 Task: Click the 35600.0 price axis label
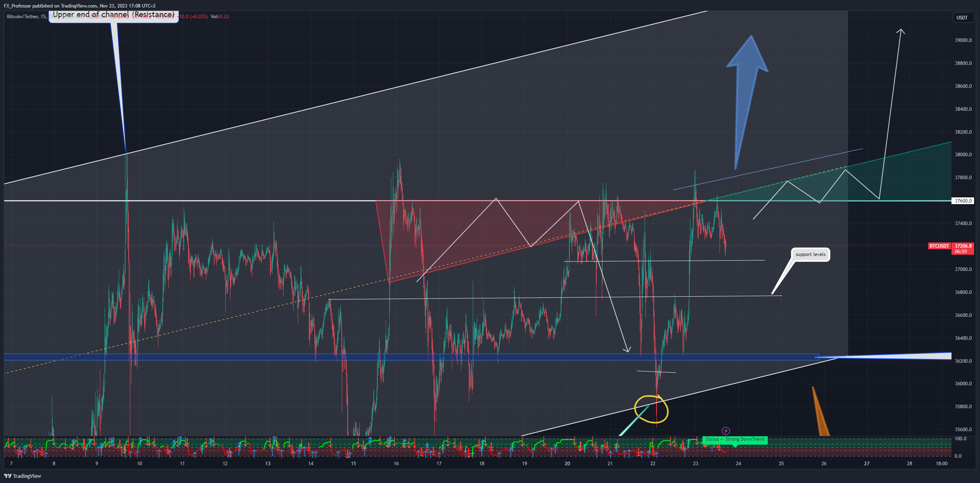coord(963,430)
